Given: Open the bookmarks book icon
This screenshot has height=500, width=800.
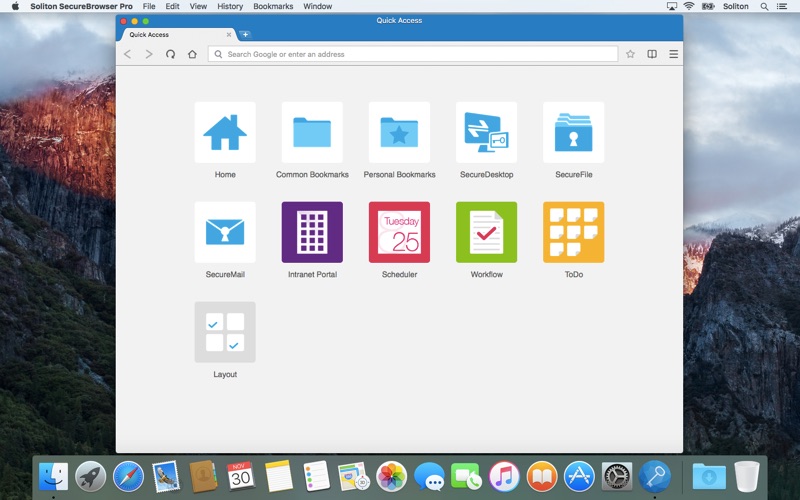Looking at the screenshot, I should point(652,54).
